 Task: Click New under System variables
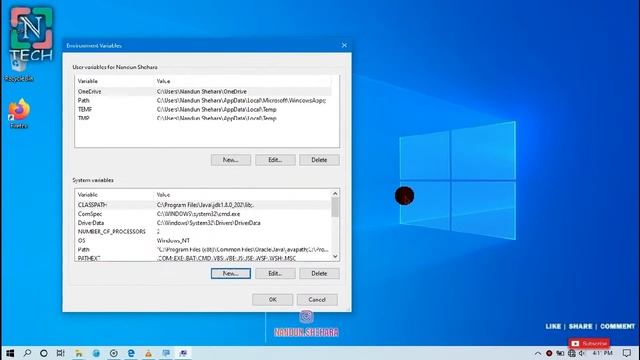pyautogui.click(x=231, y=273)
